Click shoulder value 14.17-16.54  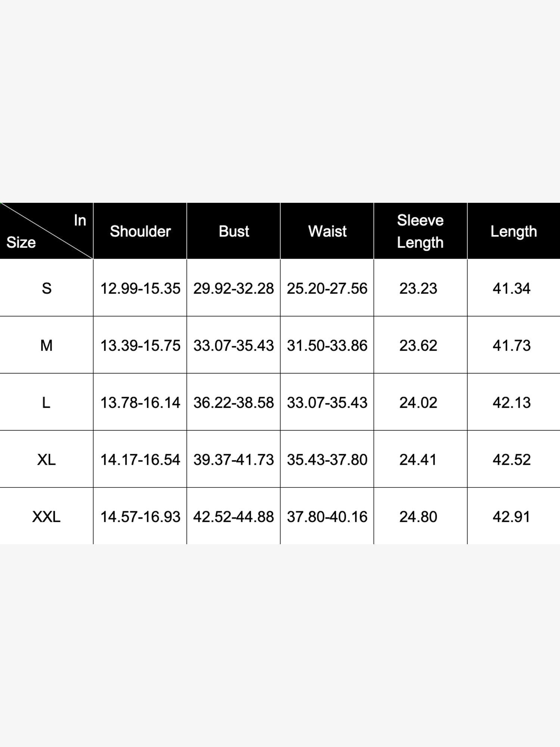[x=140, y=460]
